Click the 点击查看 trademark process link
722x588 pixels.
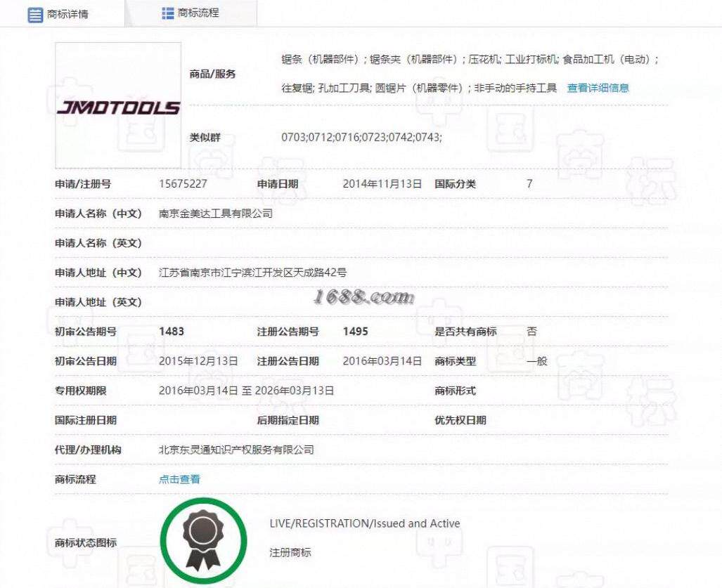pyautogui.click(x=179, y=479)
